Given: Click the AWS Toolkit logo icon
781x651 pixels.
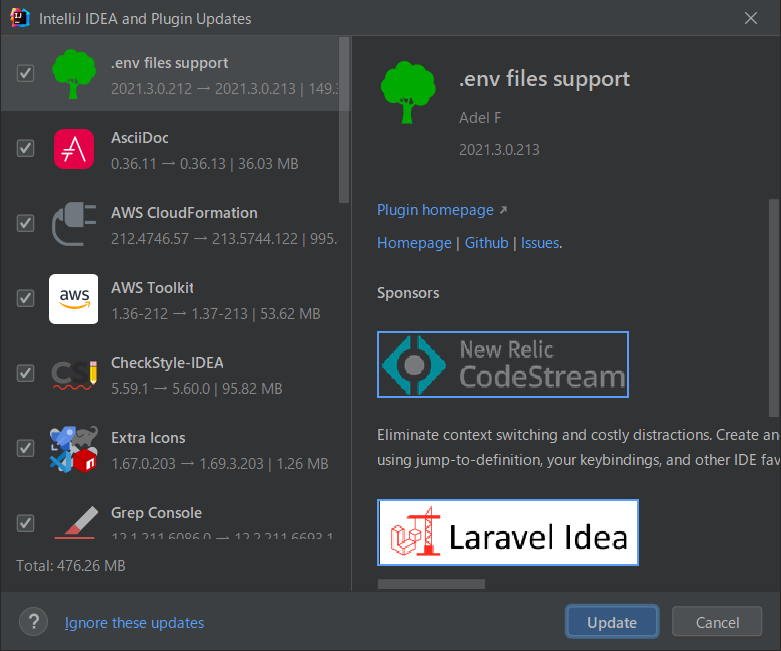Looking at the screenshot, I should tap(74, 299).
